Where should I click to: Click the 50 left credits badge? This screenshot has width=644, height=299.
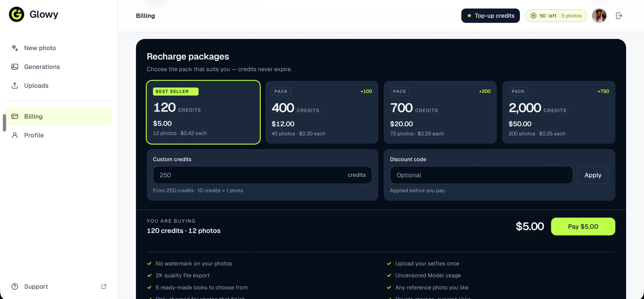point(556,16)
